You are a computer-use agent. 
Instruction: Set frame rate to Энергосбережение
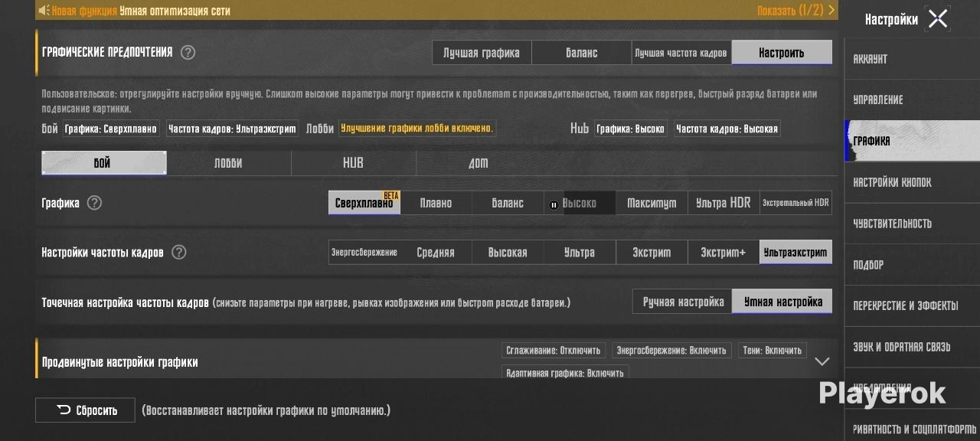click(x=364, y=252)
